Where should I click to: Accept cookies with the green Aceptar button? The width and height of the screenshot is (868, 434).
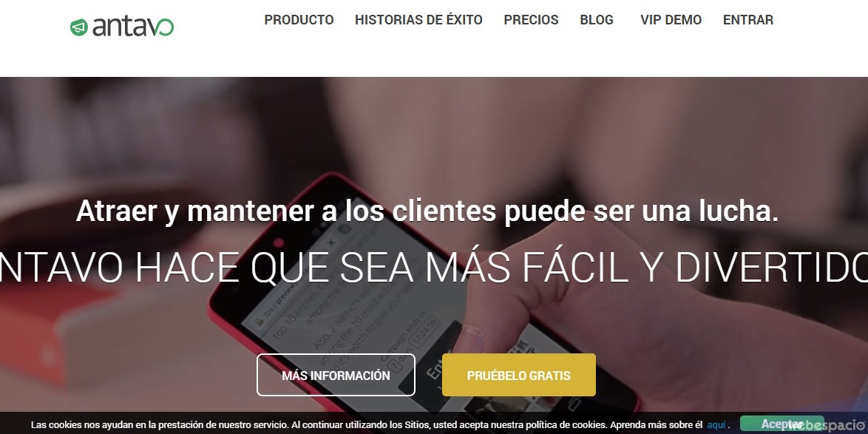(x=781, y=424)
